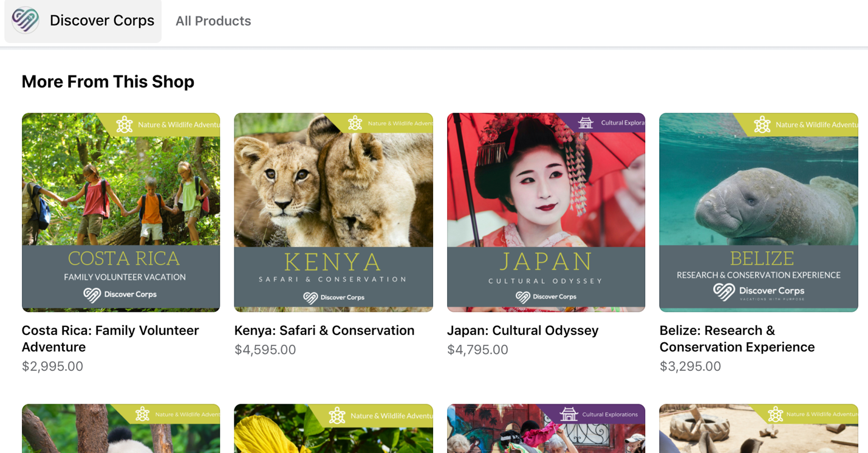Select the Discover Corps shop name tab
Viewport: 868px width, 453px height.
pos(83,21)
